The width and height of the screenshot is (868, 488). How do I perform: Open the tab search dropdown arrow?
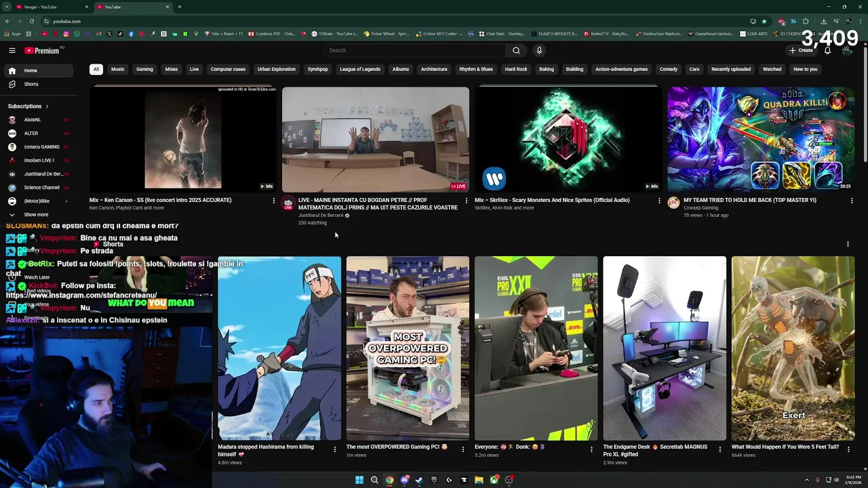(x=6, y=7)
